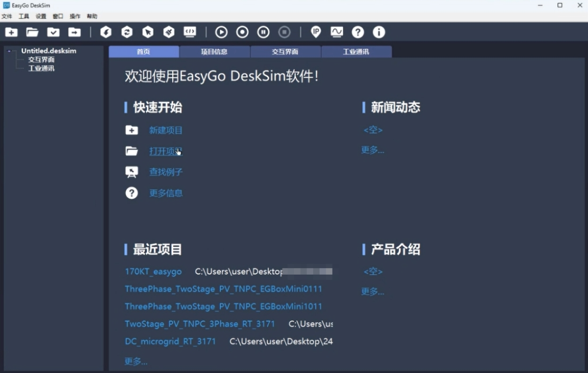Screen dimensions: 588x373
Task: Click the 查找例子 link
Action: [x=166, y=172]
